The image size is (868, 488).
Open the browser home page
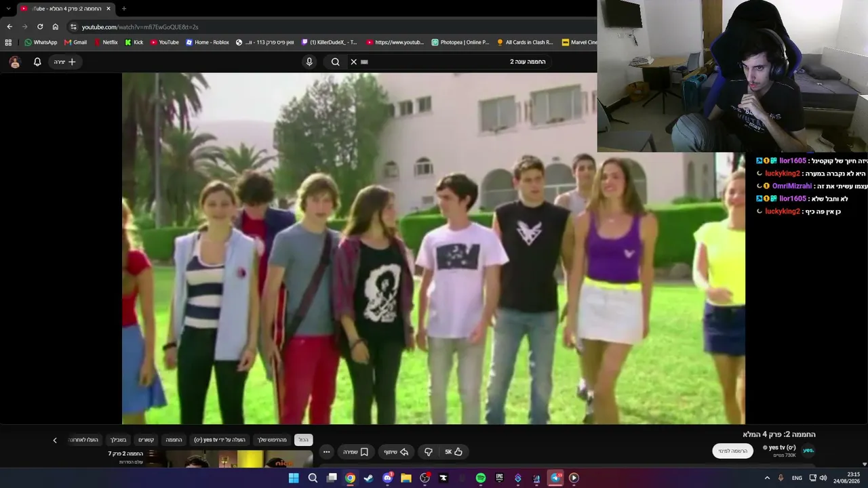[56, 26]
